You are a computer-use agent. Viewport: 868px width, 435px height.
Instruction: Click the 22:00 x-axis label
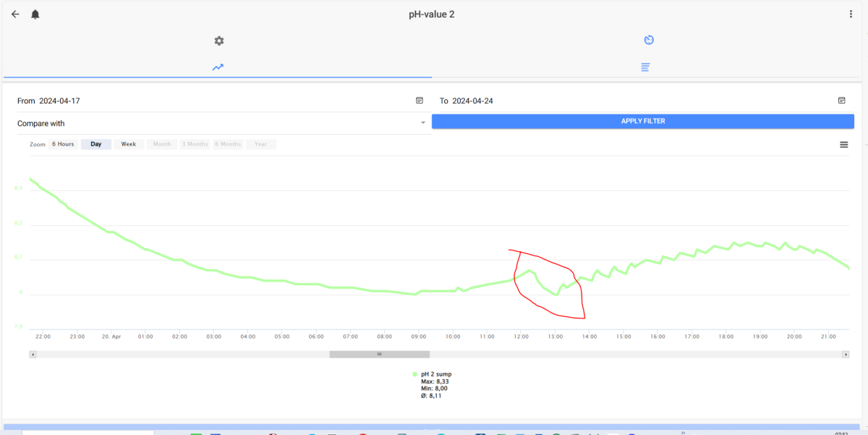tap(43, 337)
